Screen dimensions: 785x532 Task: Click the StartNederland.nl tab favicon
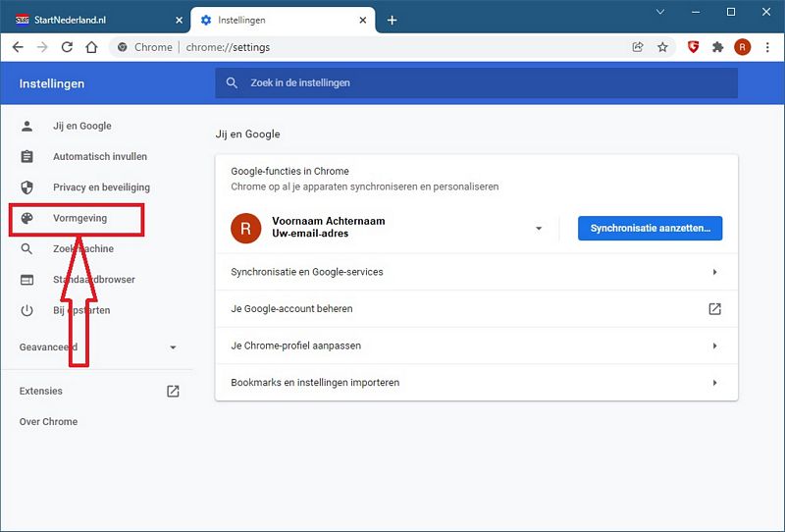pos(22,20)
